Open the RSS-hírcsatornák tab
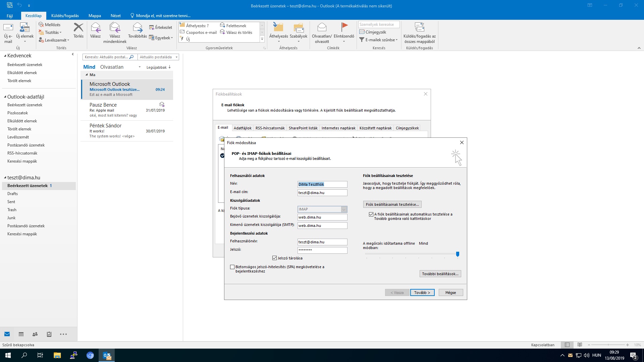The height and width of the screenshot is (362, 644). coord(270,128)
